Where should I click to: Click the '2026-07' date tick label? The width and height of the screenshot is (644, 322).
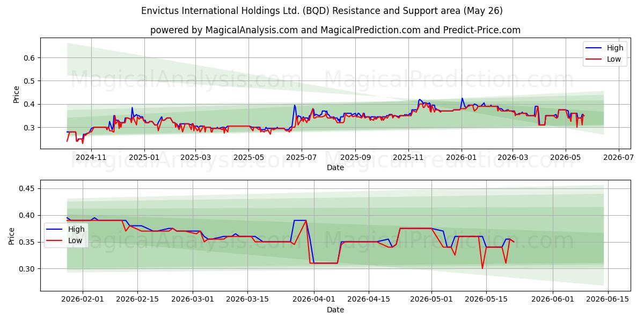click(619, 158)
